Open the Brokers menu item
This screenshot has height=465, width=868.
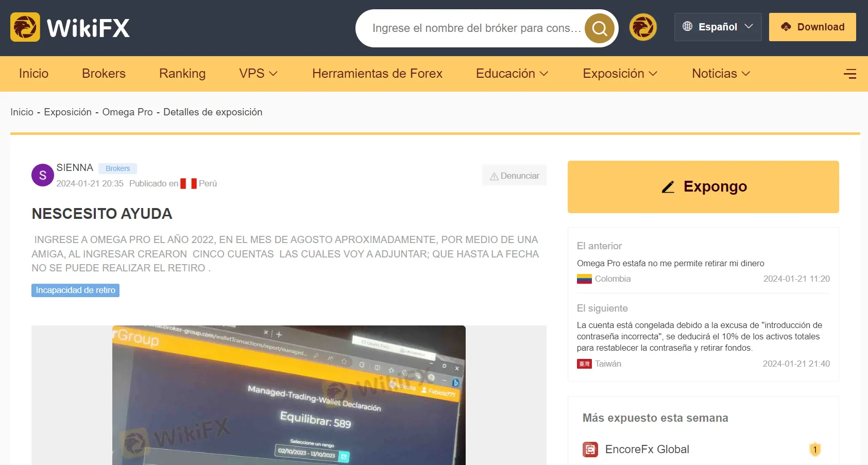pyautogui.click(x=104, y=74)
